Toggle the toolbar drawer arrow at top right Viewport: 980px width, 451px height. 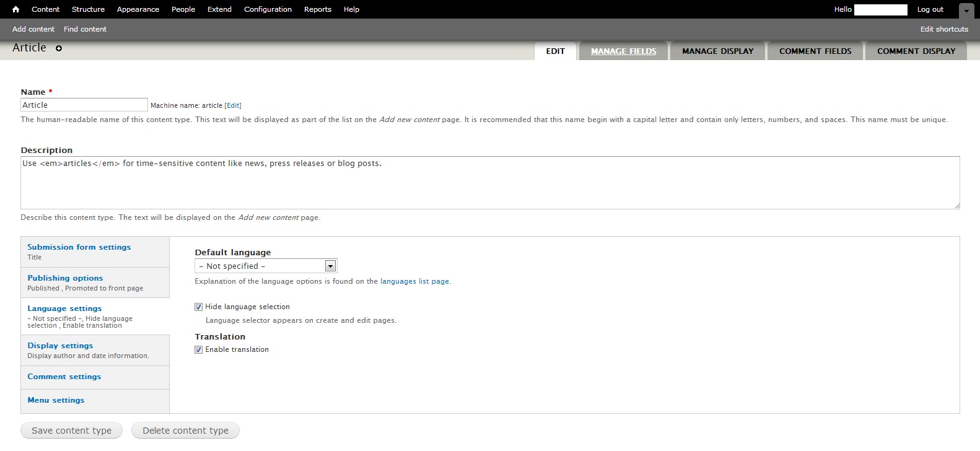coord(966,11)
